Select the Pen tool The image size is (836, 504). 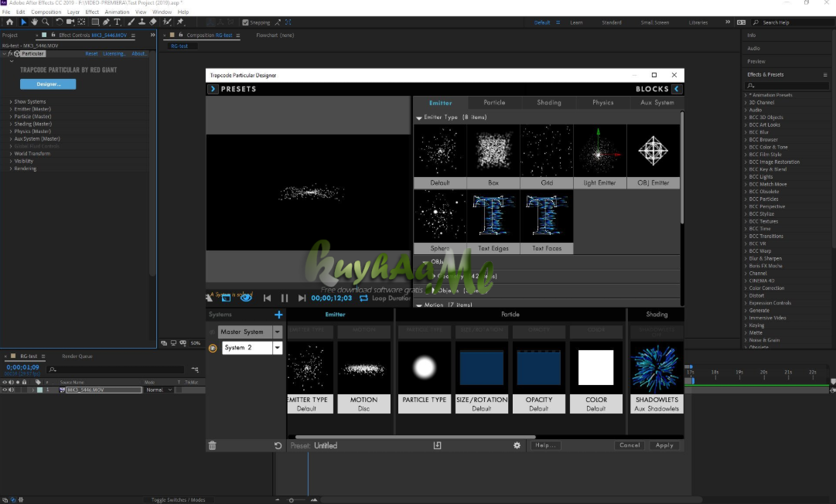[x=106, y=22]
